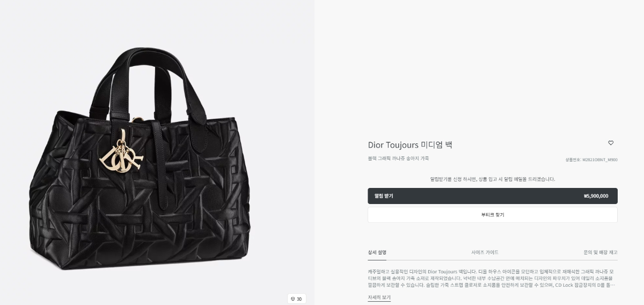The height and width of the screenshot is (305, 644).
Task: Click the Dior Toujours 미디엄 백 title
Action: coord(410,144)
